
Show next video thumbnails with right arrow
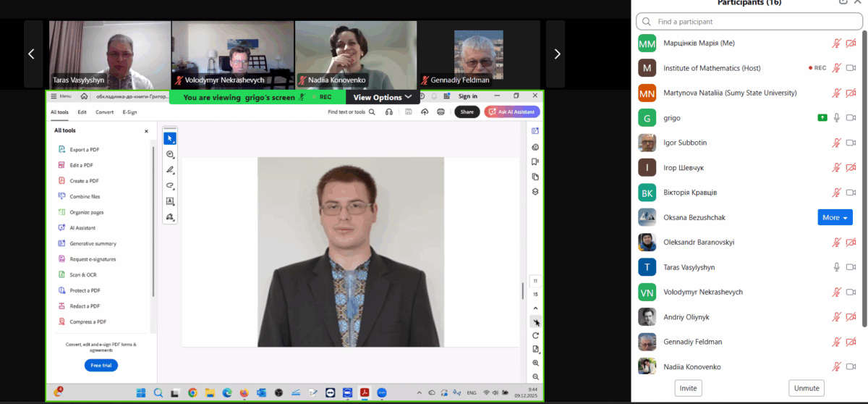tap(556, 54)
